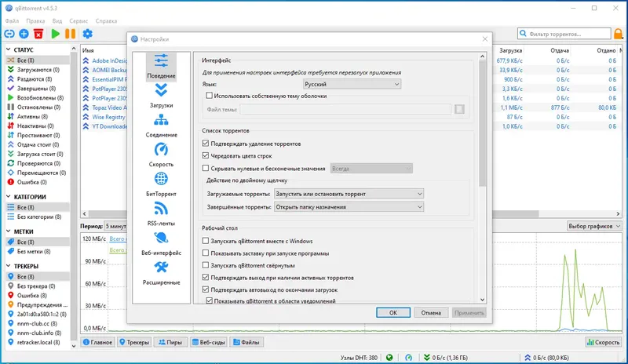The image size is (628, 364).
Task: Click the green resume play icon
Action: (56, 34)
